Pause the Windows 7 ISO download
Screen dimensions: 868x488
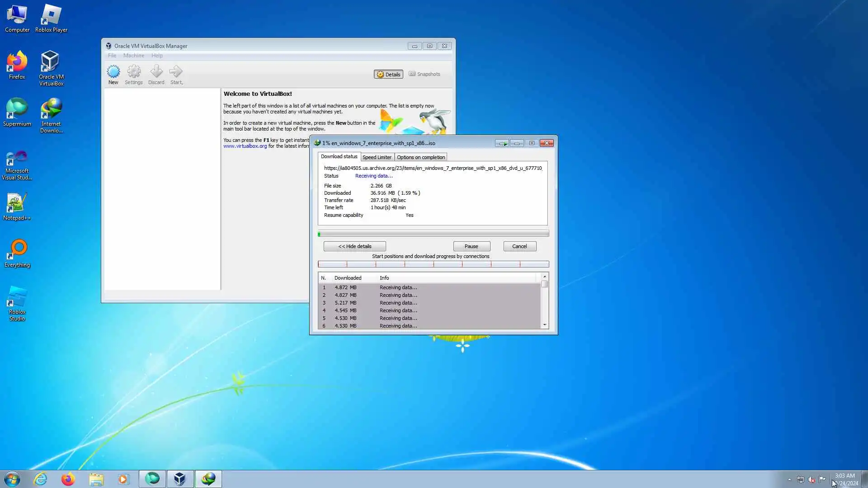[x=471, y=246]
